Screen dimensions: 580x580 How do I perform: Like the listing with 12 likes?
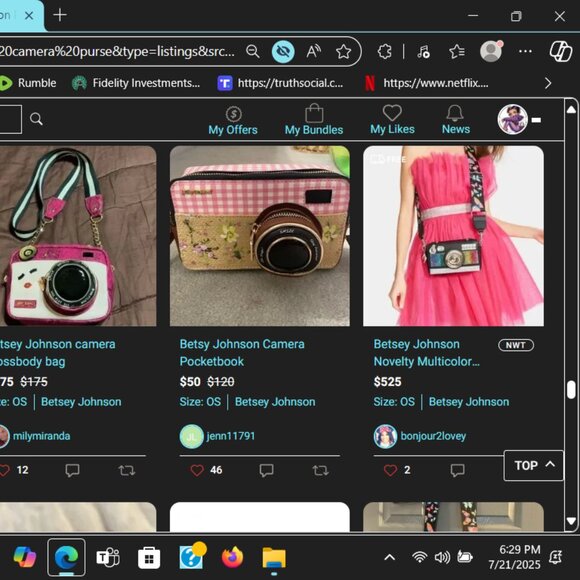point(4,470)
